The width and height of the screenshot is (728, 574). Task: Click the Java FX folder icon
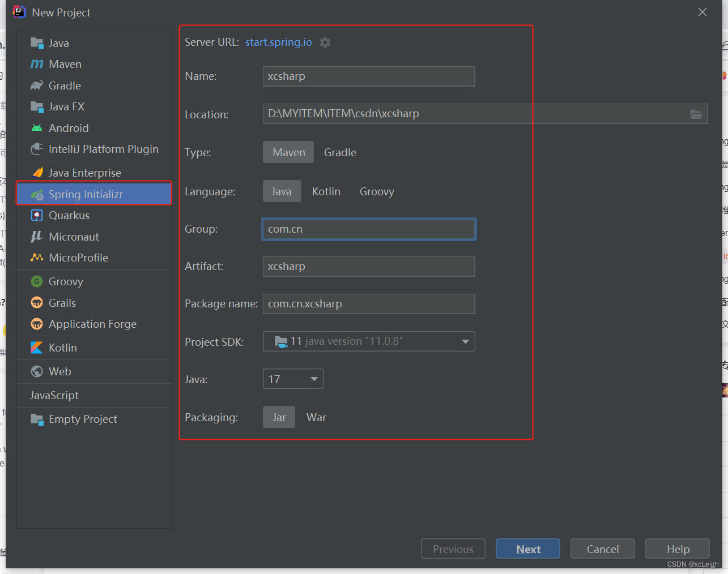click(x=37, y=106)
